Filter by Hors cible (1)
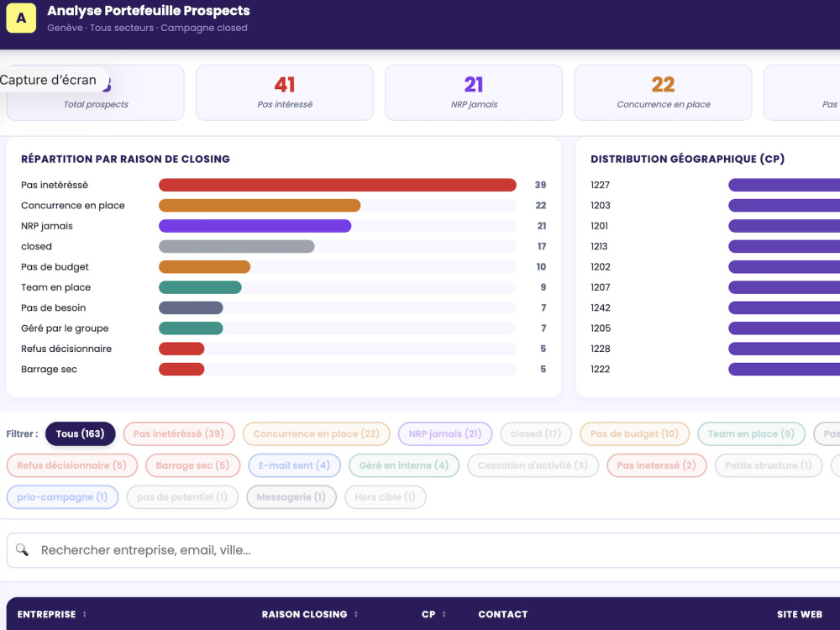This screenshot has width=840, height=630. point(386,497)
